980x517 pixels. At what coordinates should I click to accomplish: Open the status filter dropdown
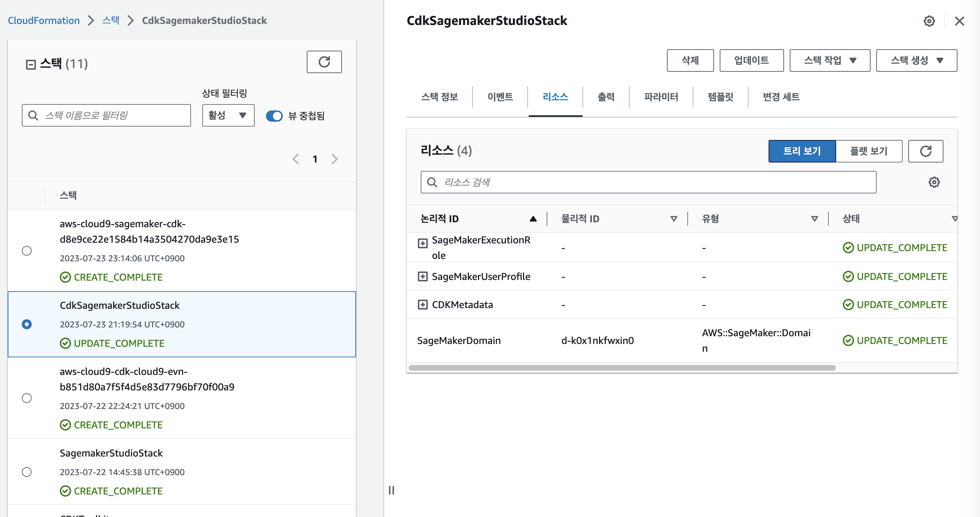pyautogui.click(x=228, y=115)
